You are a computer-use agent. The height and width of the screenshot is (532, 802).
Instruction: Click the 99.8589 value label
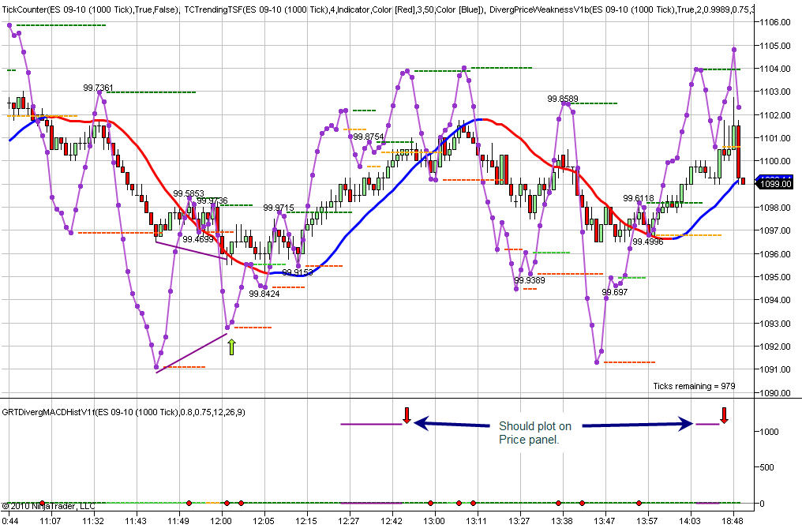[563, 99]
